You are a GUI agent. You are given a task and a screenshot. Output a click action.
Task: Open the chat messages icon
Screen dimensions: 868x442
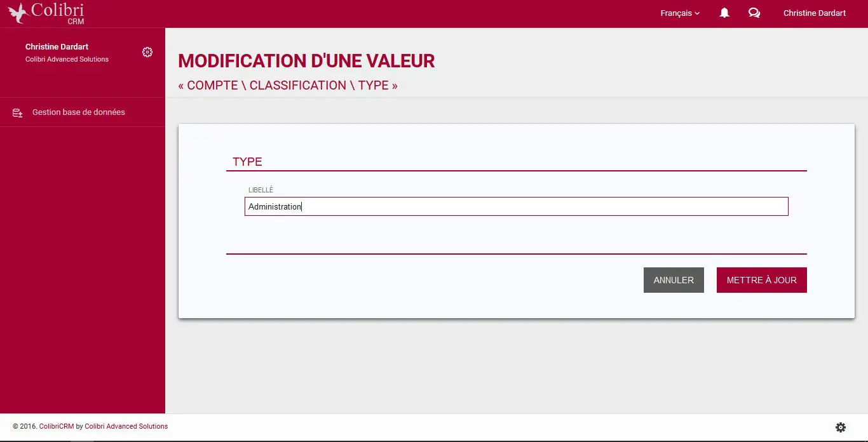[x=754, y=13]
